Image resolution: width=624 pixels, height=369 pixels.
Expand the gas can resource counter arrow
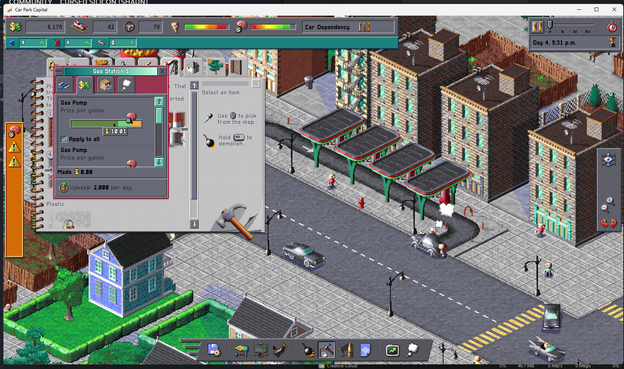pyautogui.click(x=87, y=43)
